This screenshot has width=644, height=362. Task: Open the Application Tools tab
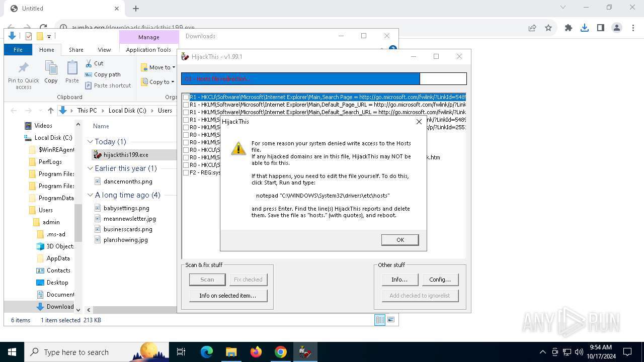pos(148,50)
